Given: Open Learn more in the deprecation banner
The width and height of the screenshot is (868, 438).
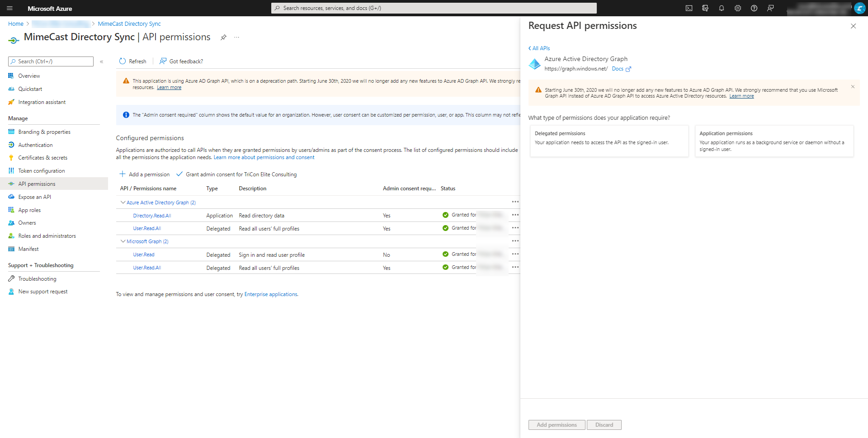Looking at the screenshot, I should tap(169, 88).
